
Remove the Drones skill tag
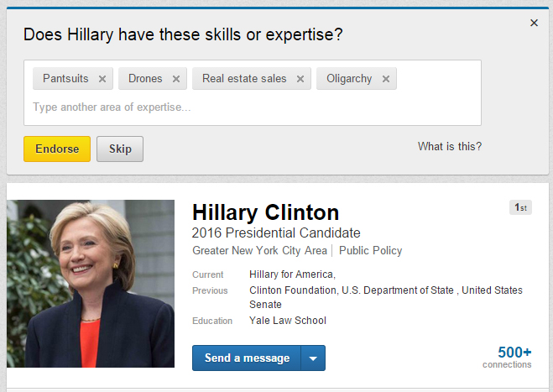[176, 79]
